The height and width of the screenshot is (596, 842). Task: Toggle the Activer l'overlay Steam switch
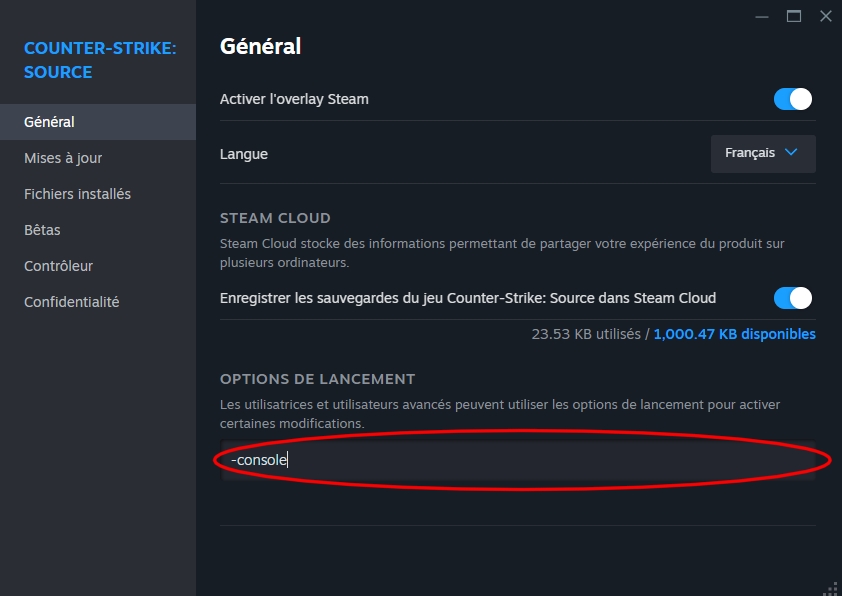(x=793, y=99)
